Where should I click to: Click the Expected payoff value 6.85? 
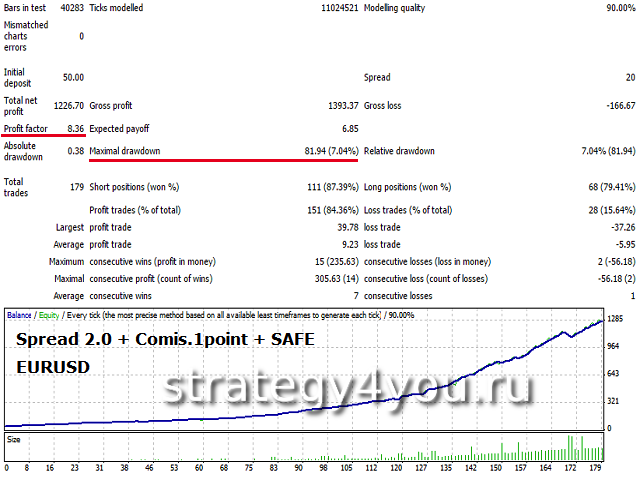click(349, 129)
